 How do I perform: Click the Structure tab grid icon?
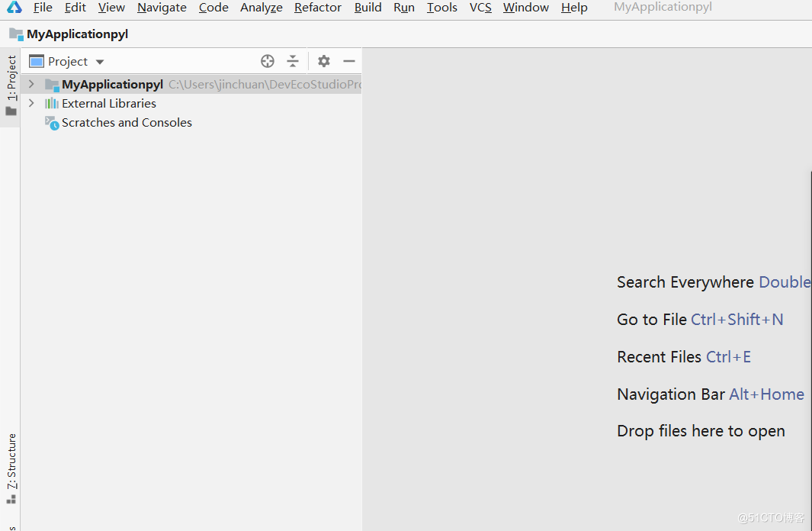click(11, 500)
